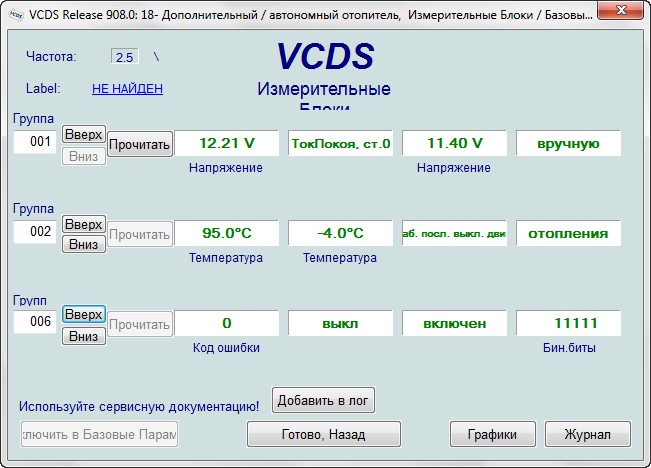Select the -4.0°C temperature value

[x=340, y=233]
